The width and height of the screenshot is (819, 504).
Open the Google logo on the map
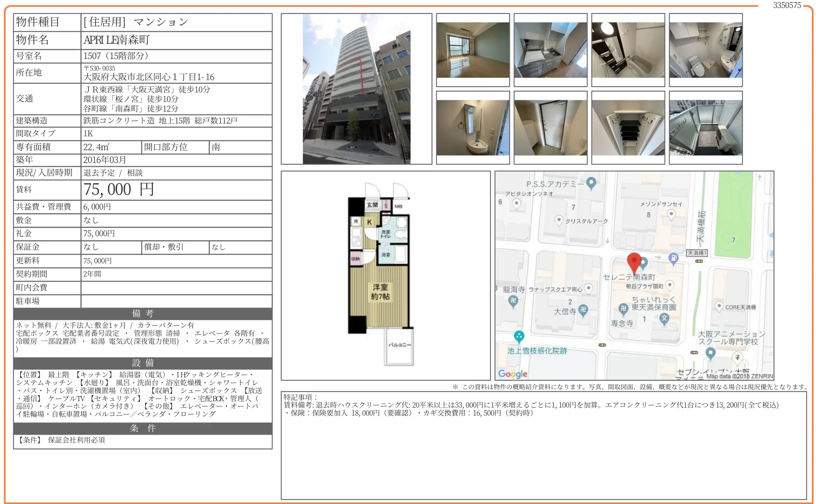click(511, 374)
